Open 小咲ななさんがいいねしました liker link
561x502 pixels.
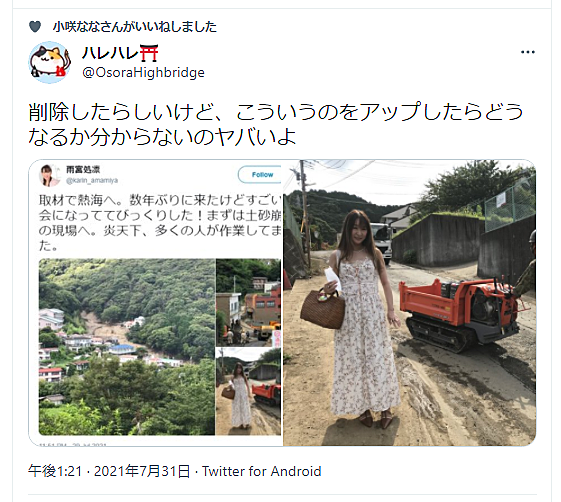135,27
